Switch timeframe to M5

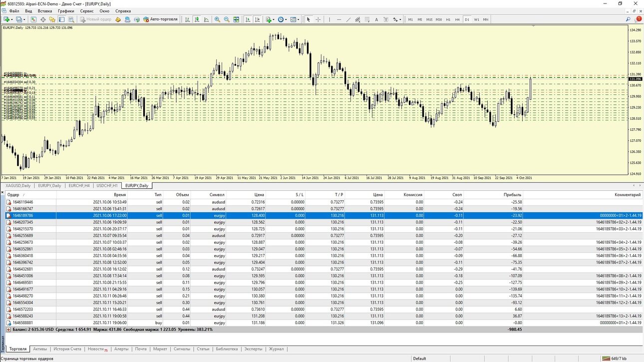click(420, 19)
